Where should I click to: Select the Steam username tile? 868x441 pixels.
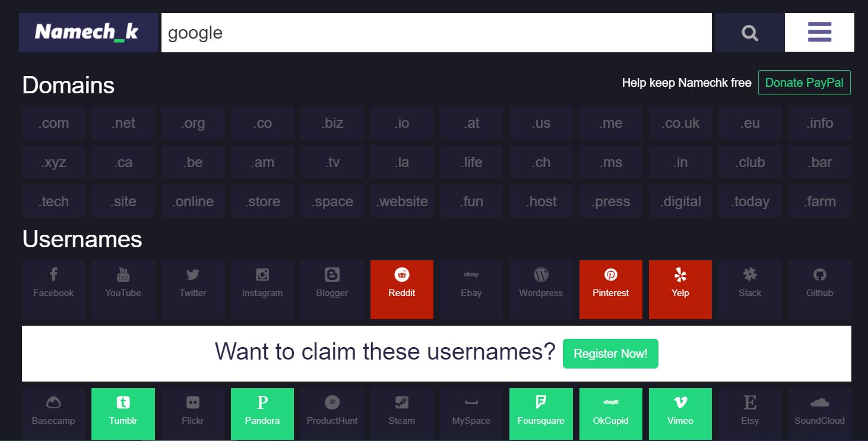click(x=402, y=414)
